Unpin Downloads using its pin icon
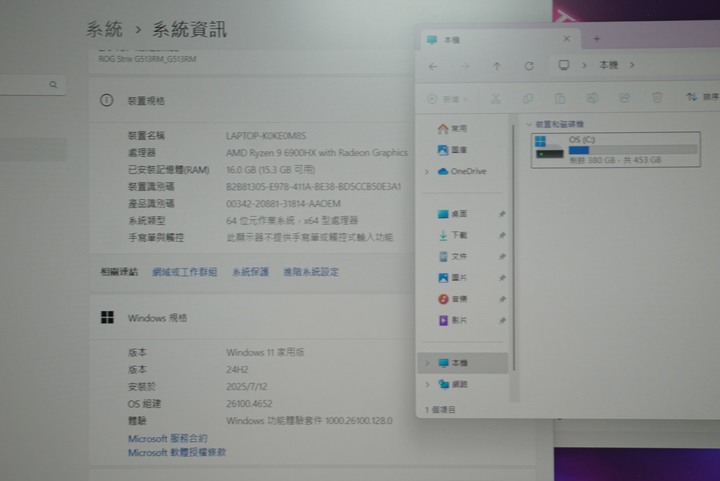 pos(502,235)
